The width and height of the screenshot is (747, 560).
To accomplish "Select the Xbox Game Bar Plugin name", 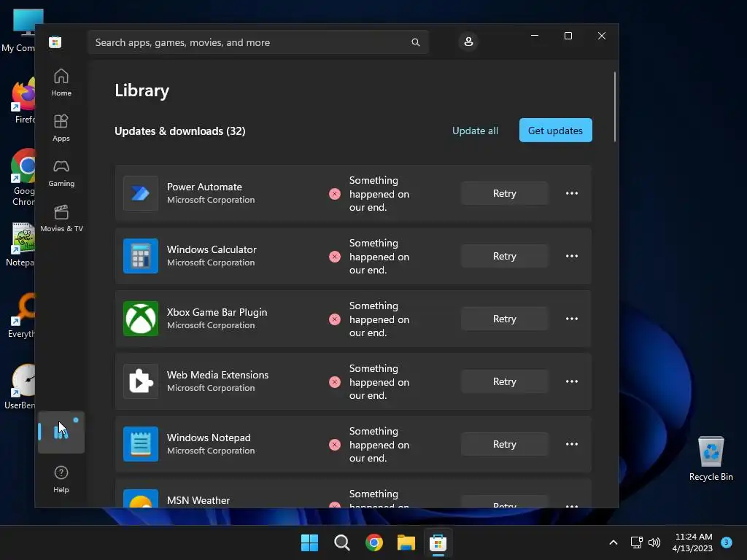I will click(x=217, y=312).
